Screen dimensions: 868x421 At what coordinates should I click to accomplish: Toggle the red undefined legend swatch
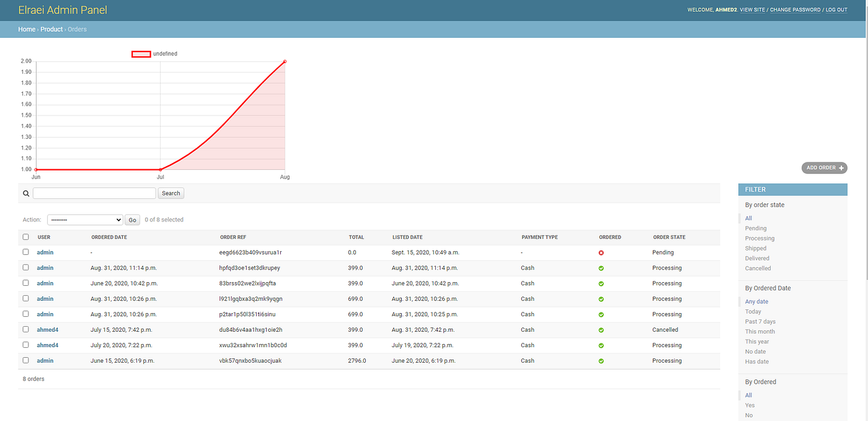click(141, 54)
